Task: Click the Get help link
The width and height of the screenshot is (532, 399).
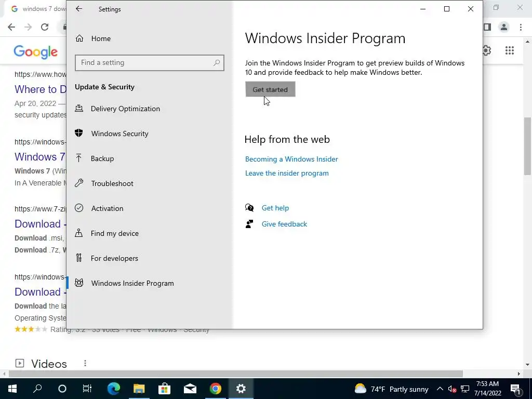Action: coord(275,208)
